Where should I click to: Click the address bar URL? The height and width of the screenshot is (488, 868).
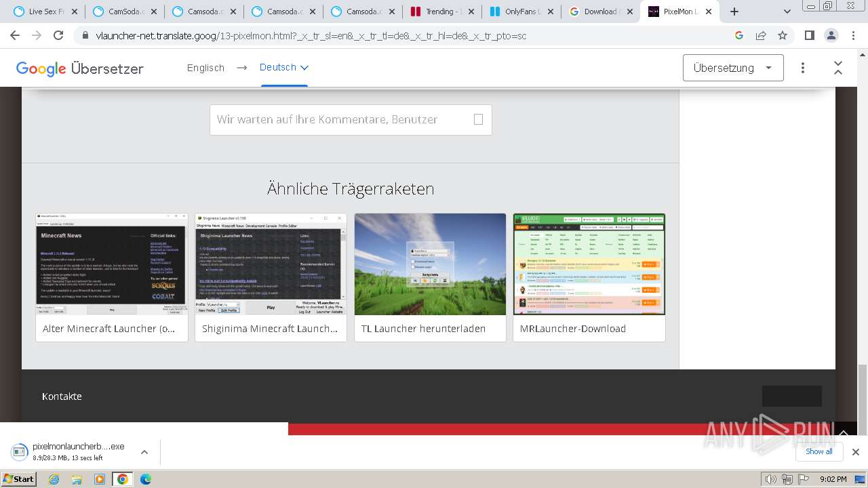point(311,35)
